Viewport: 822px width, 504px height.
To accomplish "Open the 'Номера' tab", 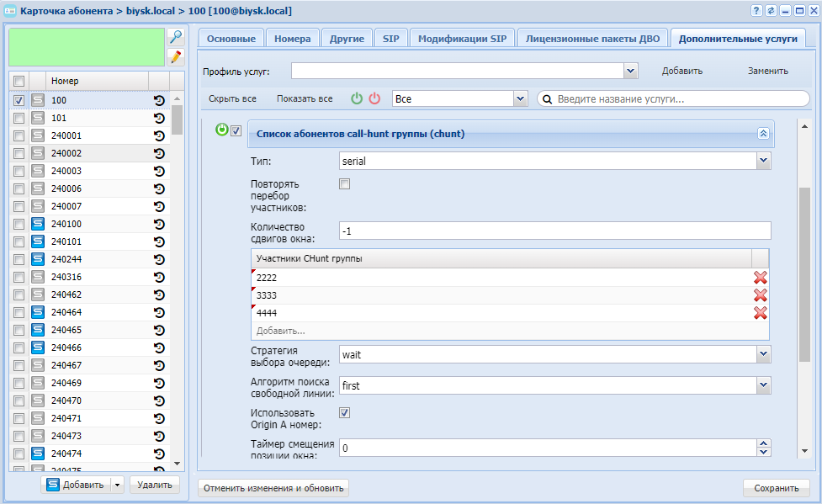I will (x=293, y=39).
